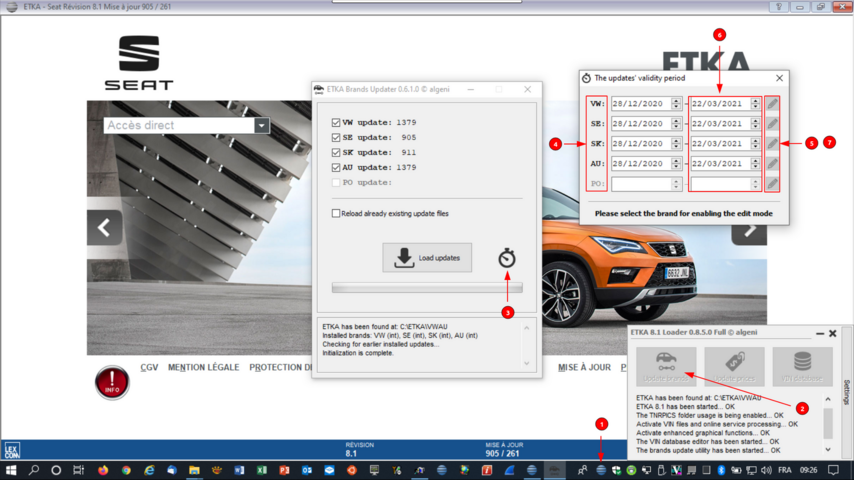Click the volume icon in the system tray

click(766, 470)
